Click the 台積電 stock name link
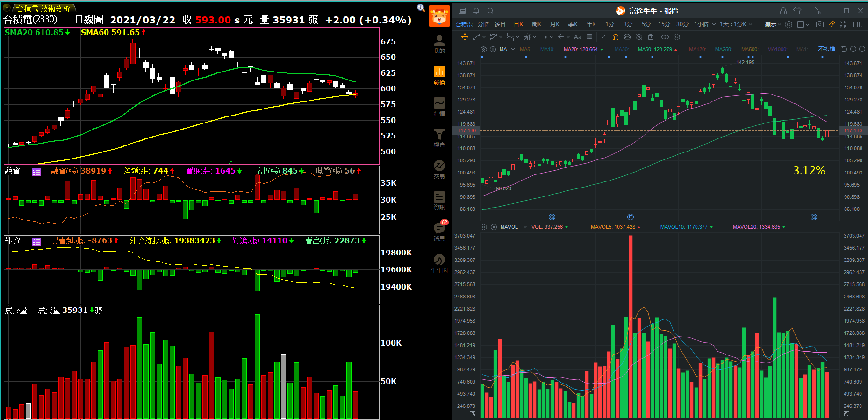 (x=464, y=24)
